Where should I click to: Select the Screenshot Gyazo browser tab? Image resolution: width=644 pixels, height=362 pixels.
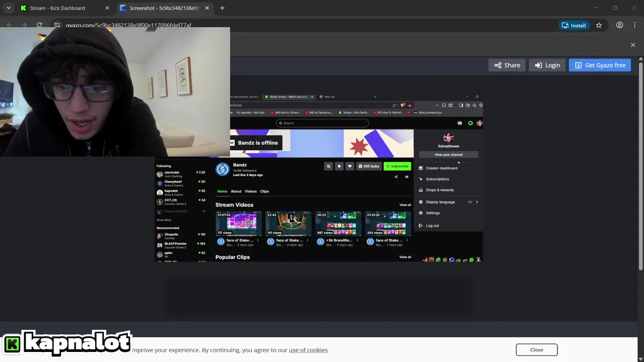pos(164,8)
